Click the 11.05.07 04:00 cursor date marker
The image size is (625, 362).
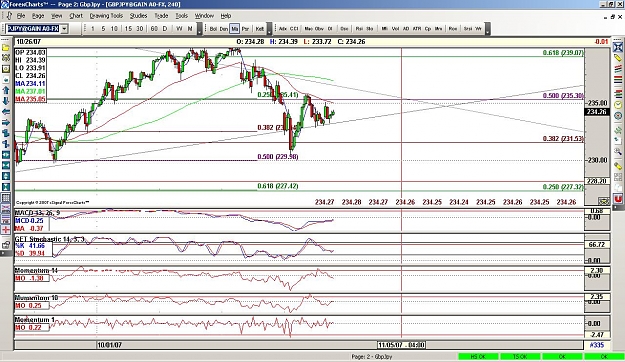(401, 345)
